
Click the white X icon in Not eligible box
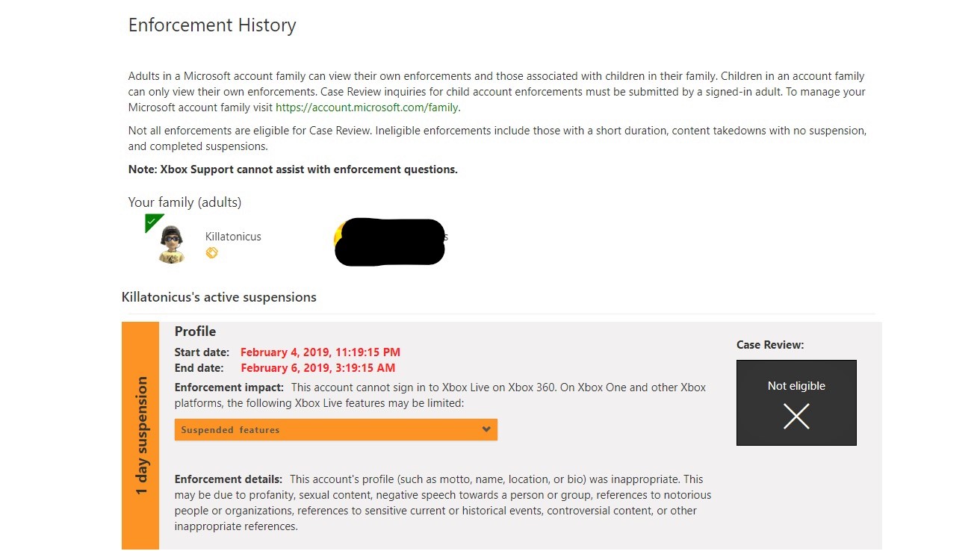click(796, 416)
